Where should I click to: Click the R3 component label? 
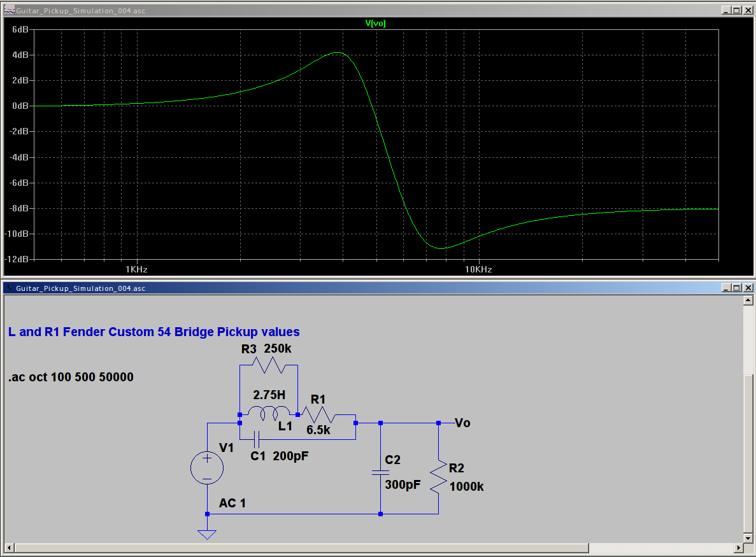pyautogui.click(x=249, y=349)
